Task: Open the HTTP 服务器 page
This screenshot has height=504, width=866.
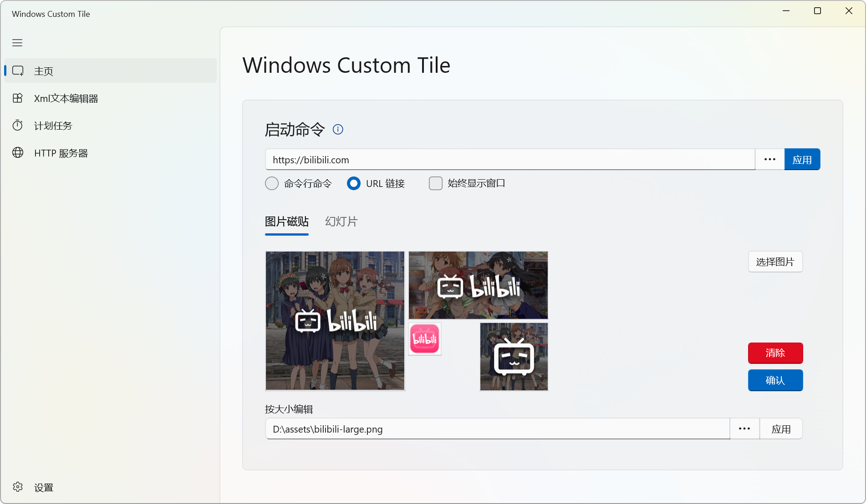Action: pos(61,153)
